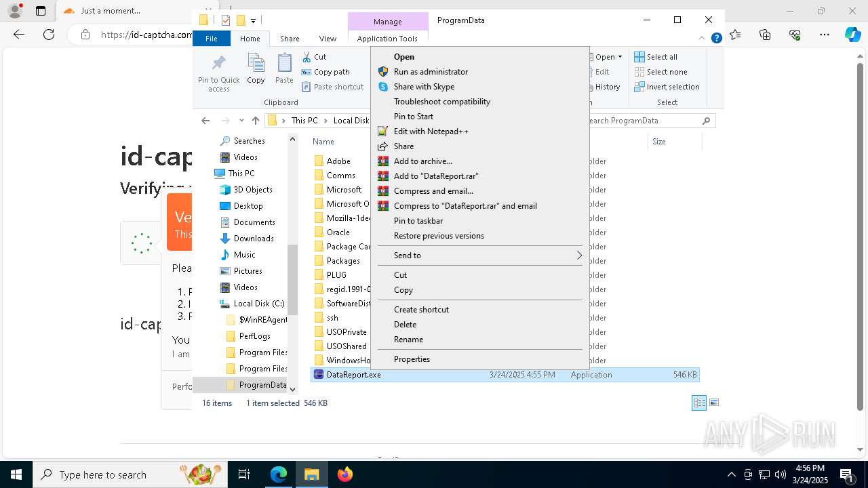Click Paste shortcut in ribbon
The height and width of the screenshot is (488, 868).
332,87
